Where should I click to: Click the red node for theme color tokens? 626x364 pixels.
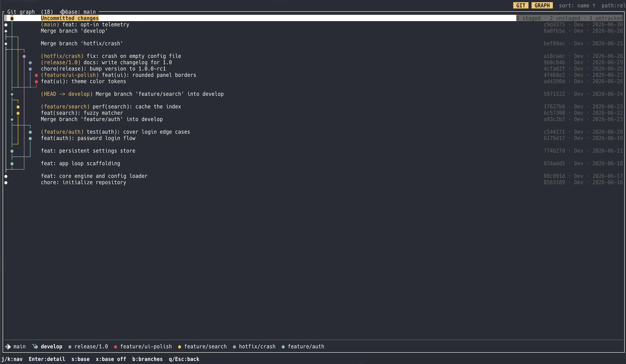point(36,81)
